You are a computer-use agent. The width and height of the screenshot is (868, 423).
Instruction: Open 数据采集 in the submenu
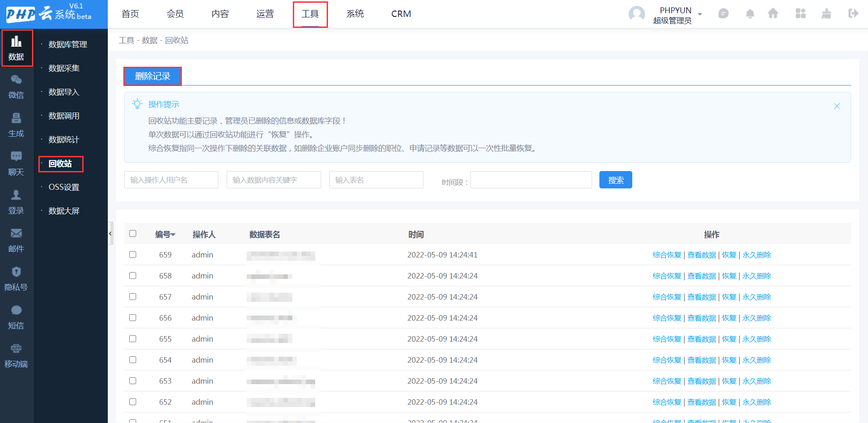point(64,68)
